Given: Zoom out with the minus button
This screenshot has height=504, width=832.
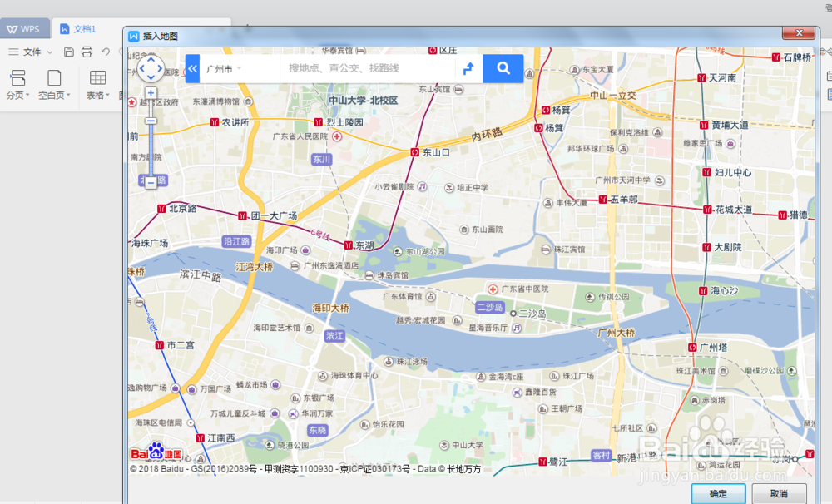Looking at the screenshot, I should [x=151, y=182].
